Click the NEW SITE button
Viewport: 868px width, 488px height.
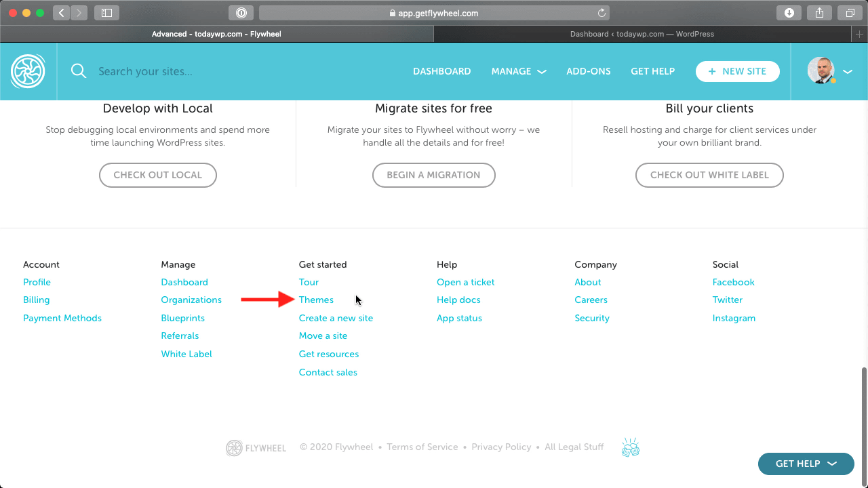737,71
